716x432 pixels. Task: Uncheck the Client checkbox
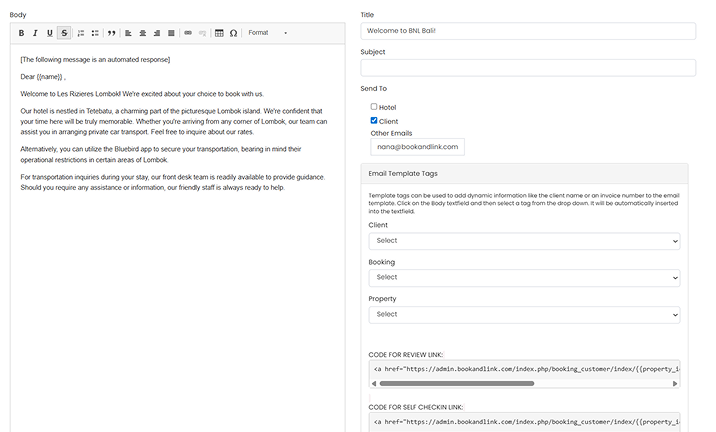(374, 121)
